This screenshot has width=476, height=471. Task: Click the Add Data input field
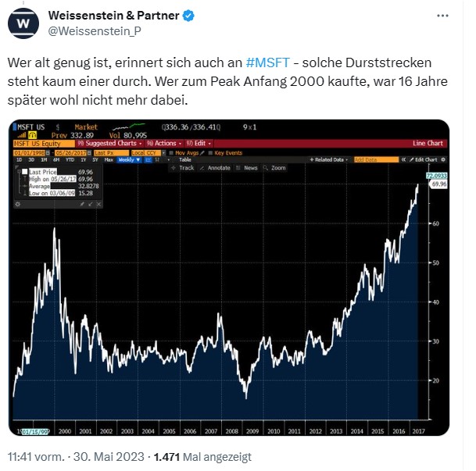(x=376, y=159)
